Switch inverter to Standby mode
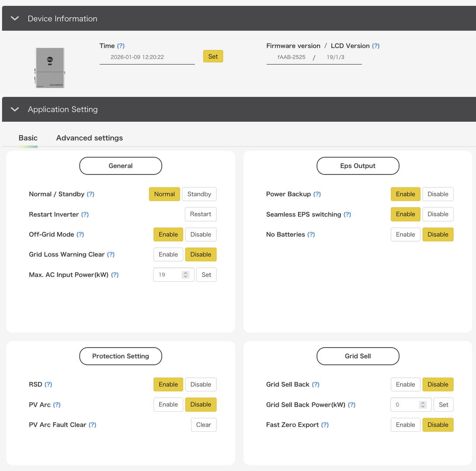 [199, 194]
